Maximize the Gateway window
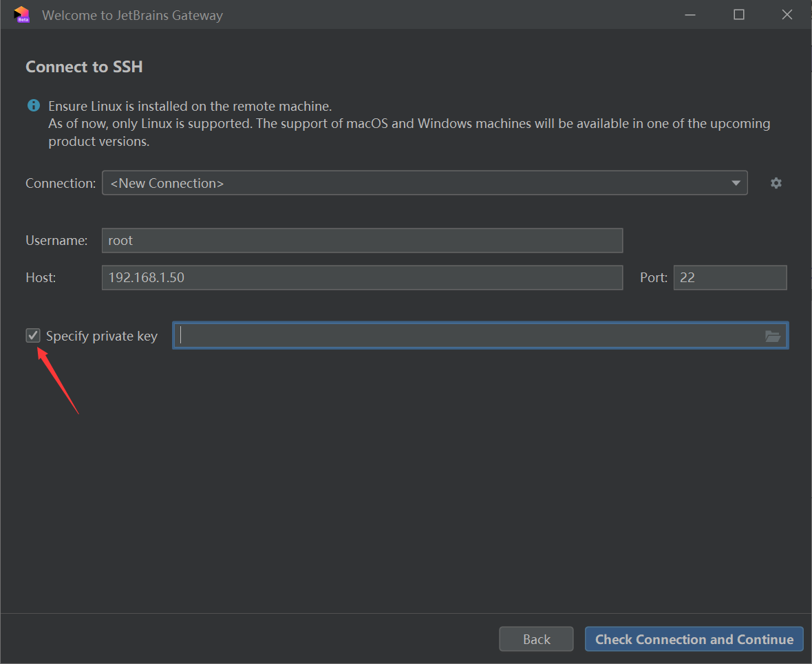 [739, 14]
